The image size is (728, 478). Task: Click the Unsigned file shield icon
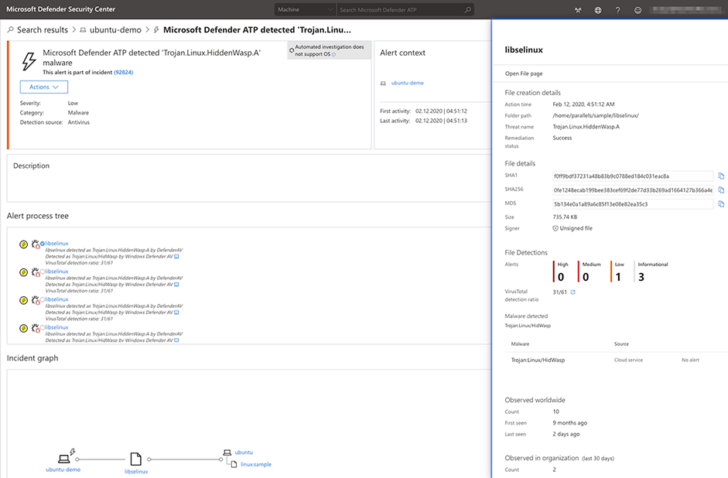pos(555,228)
